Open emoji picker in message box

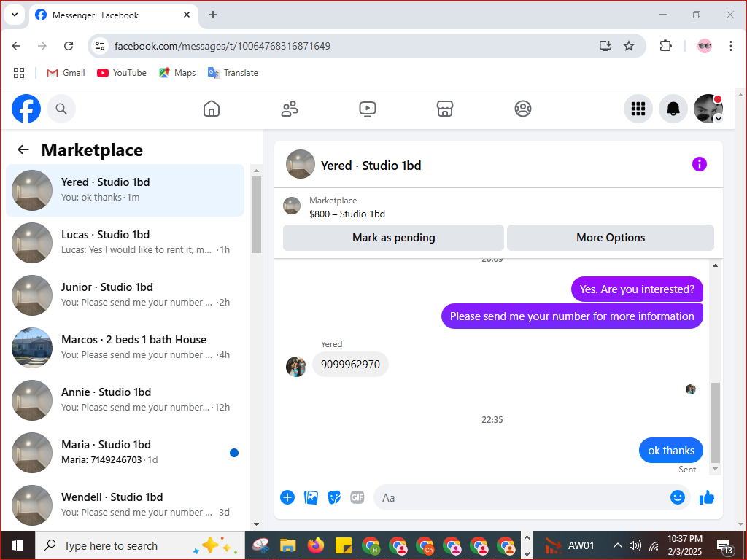pos(678,497)
